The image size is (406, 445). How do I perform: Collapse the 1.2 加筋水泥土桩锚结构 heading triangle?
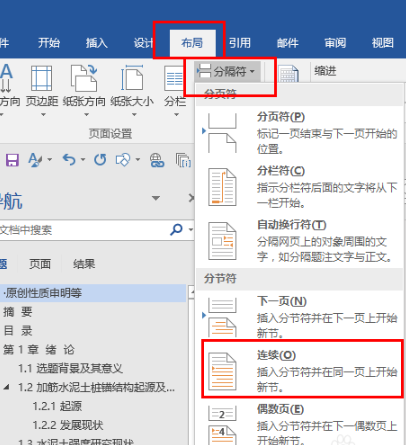point(6,387)
